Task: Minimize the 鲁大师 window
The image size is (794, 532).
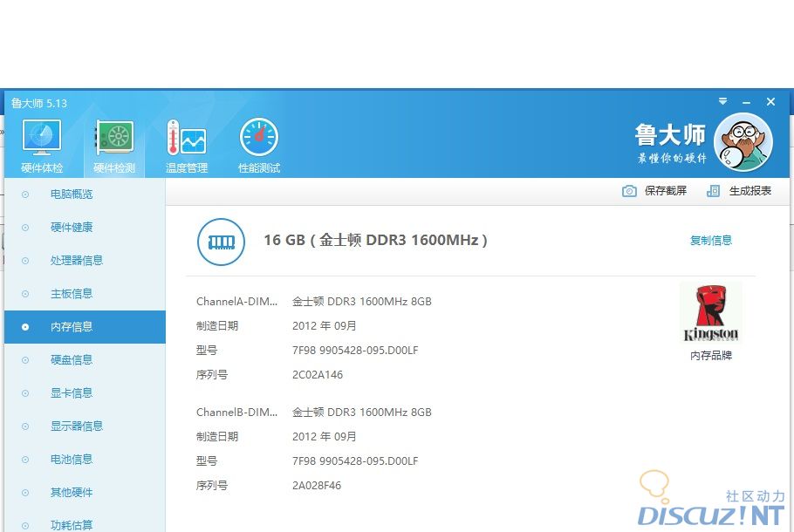Action: pos(746,102)
